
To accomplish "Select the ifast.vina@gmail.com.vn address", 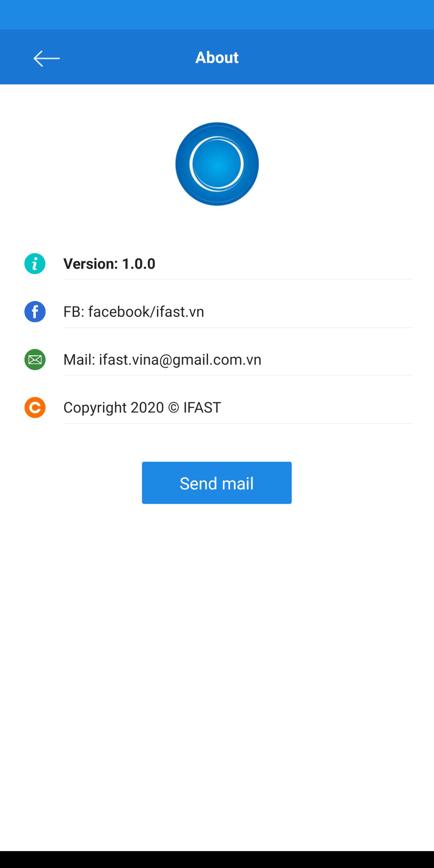I will click(x=180, y=360).
